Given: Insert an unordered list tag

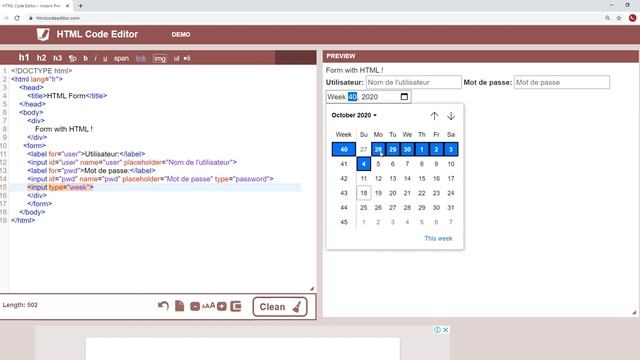Looking at the screenshot, I should [x=176, y=58].
